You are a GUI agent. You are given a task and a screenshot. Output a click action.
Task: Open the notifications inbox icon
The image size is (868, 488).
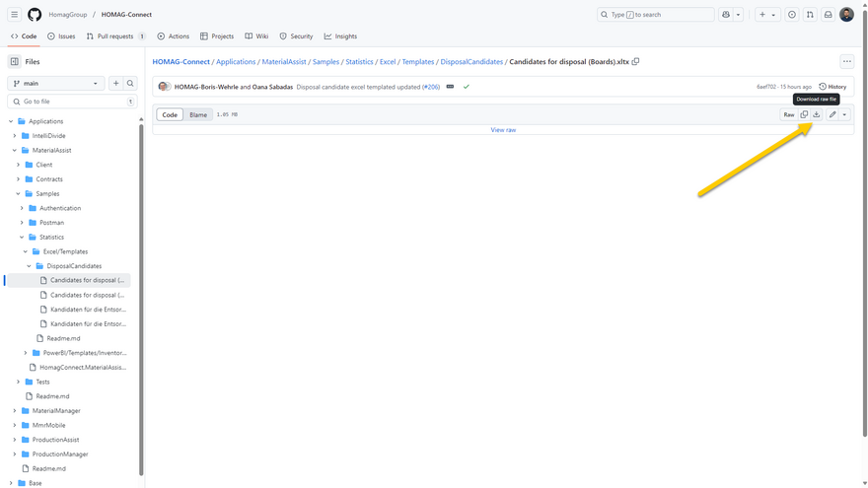829,15
